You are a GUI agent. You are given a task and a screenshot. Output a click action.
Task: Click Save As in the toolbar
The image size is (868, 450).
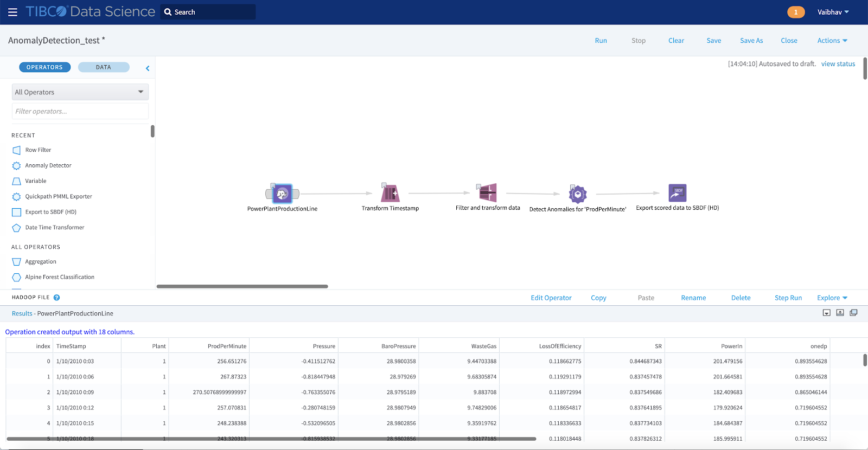pos(751,41)
